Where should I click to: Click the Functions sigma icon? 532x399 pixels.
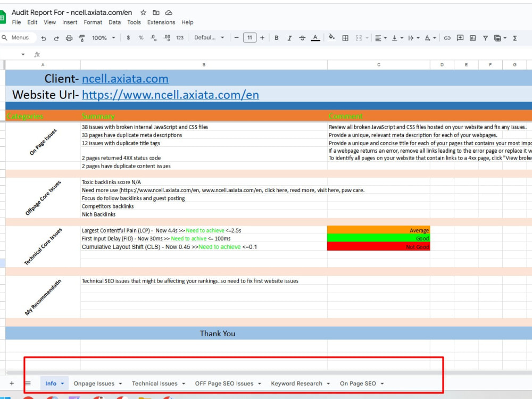(514, 38)
